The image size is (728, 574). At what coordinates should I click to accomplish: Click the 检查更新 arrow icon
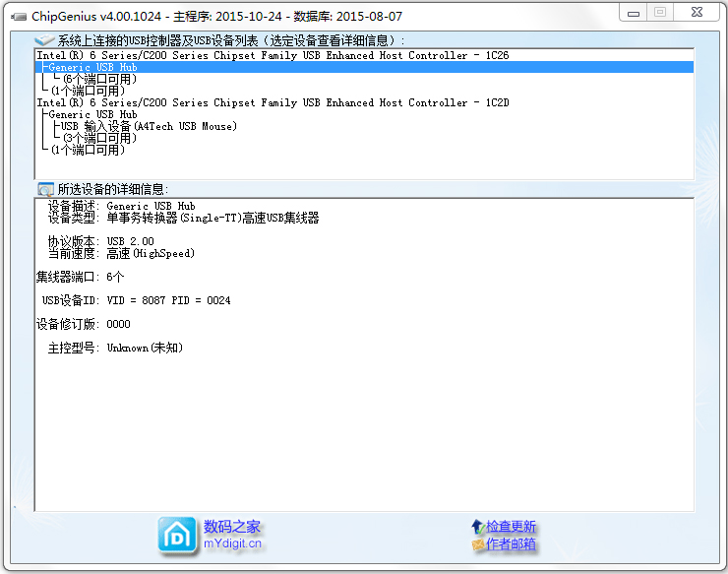click(478, 527)
